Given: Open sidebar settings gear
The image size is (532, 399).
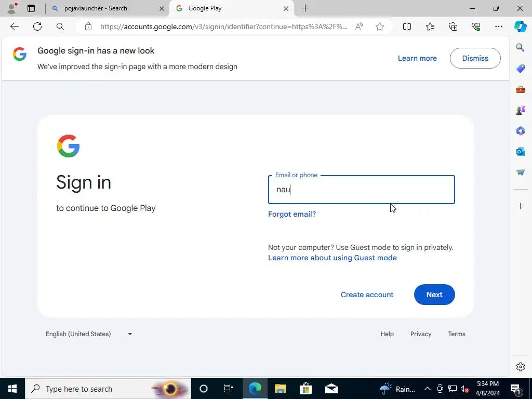Looking at the screenshot, I should pyautogui.click(x=520, y=367).
